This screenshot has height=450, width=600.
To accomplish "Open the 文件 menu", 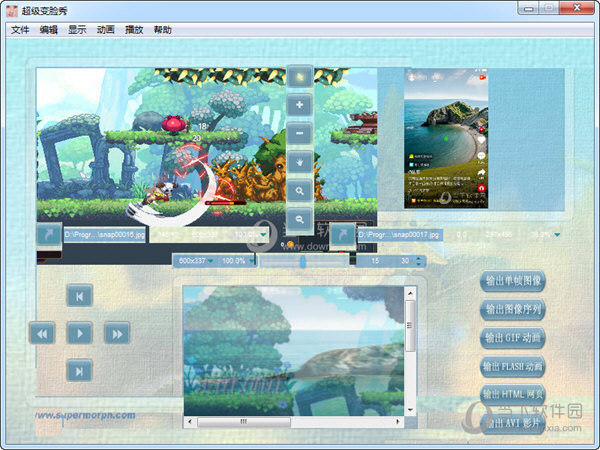I will pyautogui.click(x=20, y=30).
